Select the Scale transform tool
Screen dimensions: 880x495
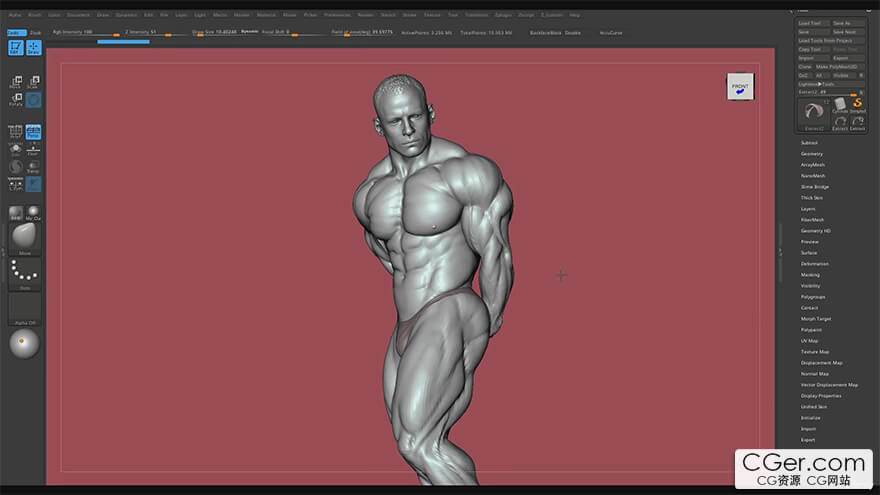33,82
